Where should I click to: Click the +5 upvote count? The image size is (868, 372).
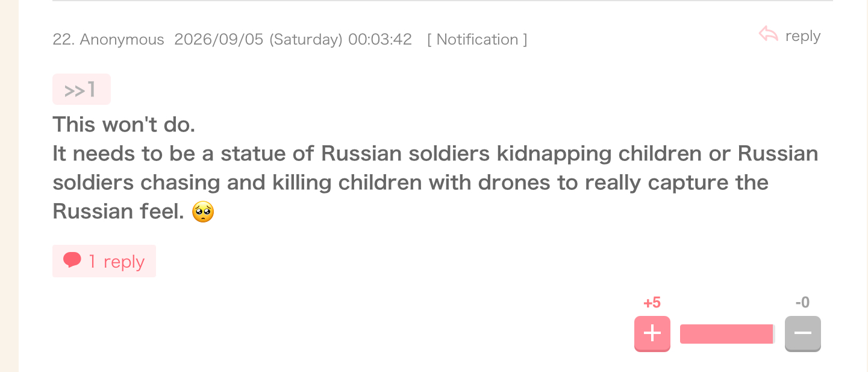[652, 303]
